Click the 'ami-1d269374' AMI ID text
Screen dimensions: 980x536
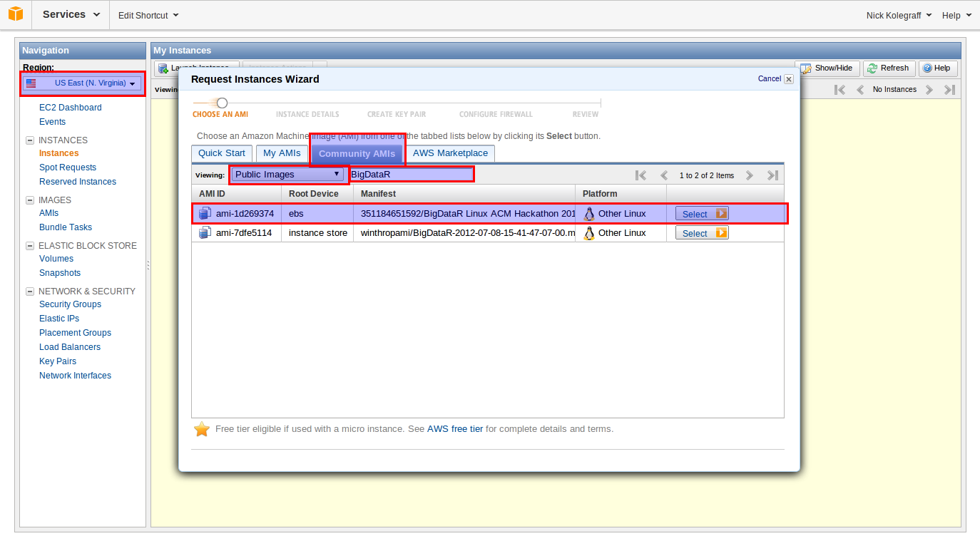[245, 214]
